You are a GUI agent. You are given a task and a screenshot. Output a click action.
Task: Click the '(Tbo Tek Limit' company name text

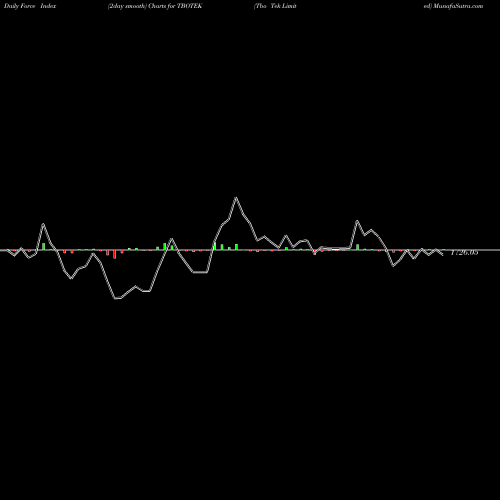[275, 6]
